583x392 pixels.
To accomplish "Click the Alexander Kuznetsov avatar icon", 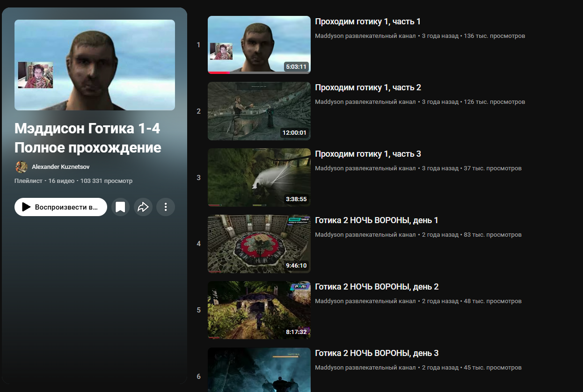I will [x=21, y=167].
